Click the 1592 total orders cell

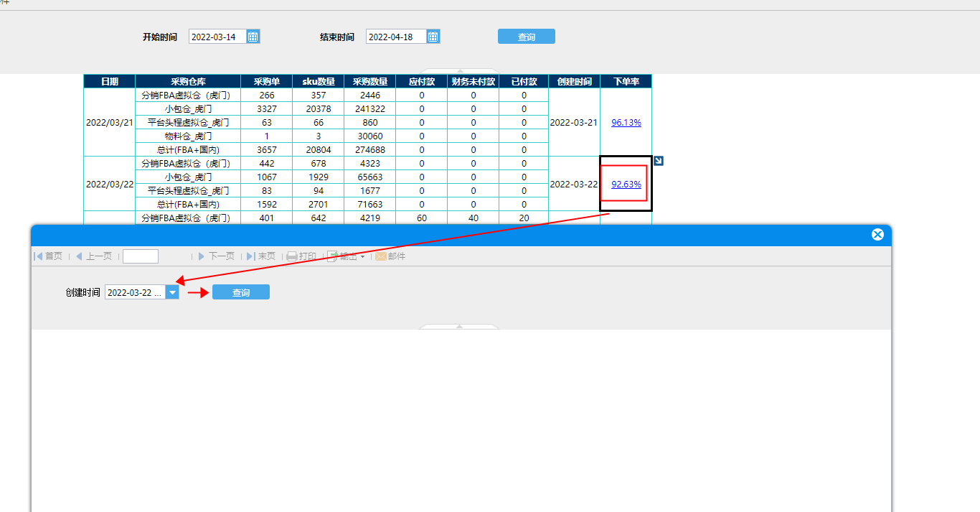pos(267,205)
